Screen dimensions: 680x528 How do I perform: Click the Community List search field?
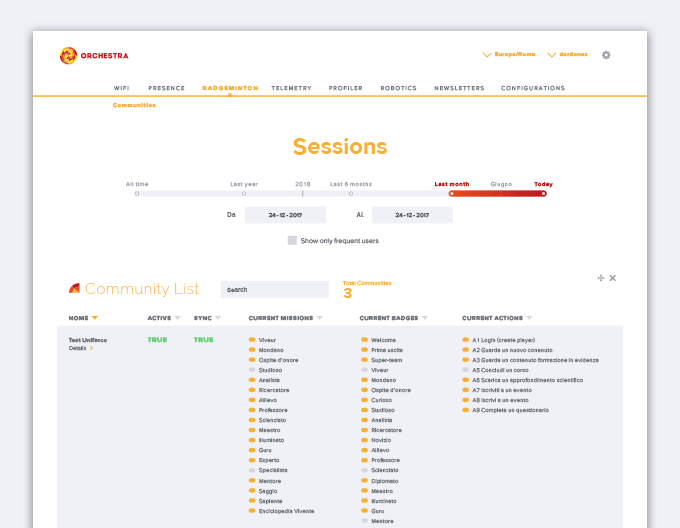pos(274,289)
